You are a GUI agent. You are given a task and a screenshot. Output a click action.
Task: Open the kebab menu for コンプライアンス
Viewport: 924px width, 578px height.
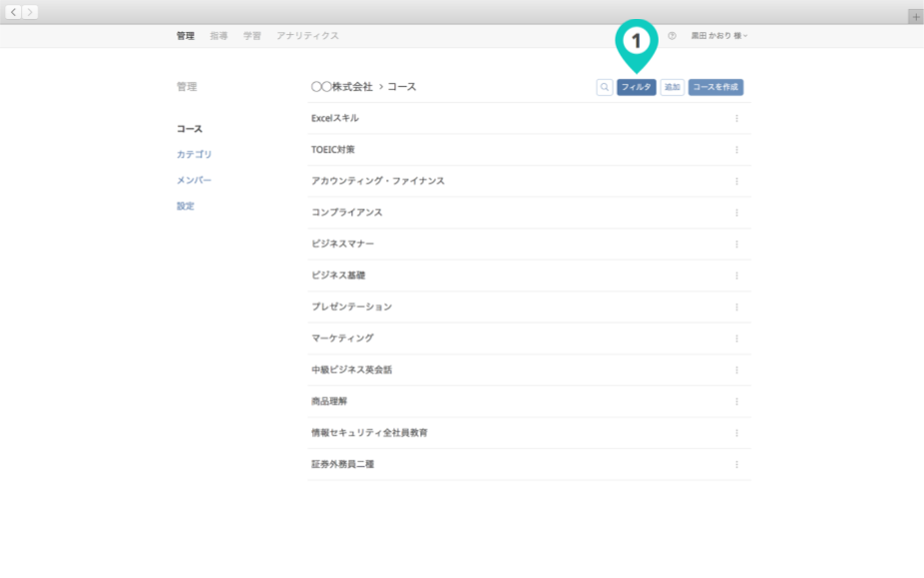pos(736,213)
